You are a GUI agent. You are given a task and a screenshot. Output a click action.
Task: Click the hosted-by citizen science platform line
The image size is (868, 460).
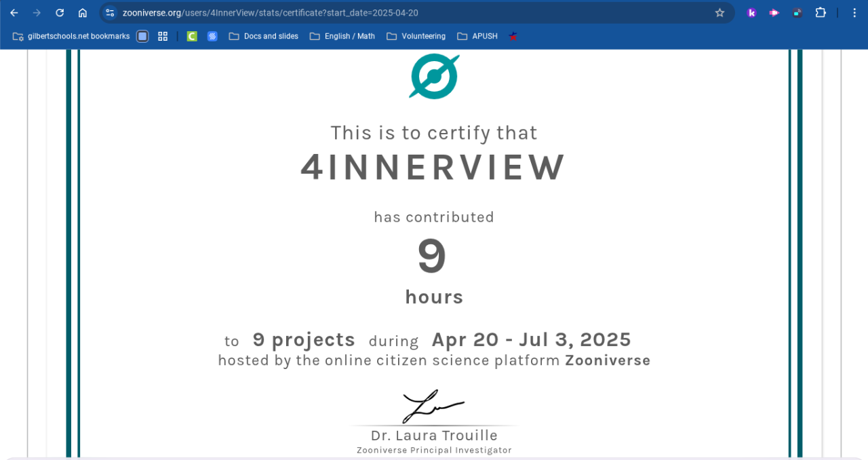pos(434,361)
